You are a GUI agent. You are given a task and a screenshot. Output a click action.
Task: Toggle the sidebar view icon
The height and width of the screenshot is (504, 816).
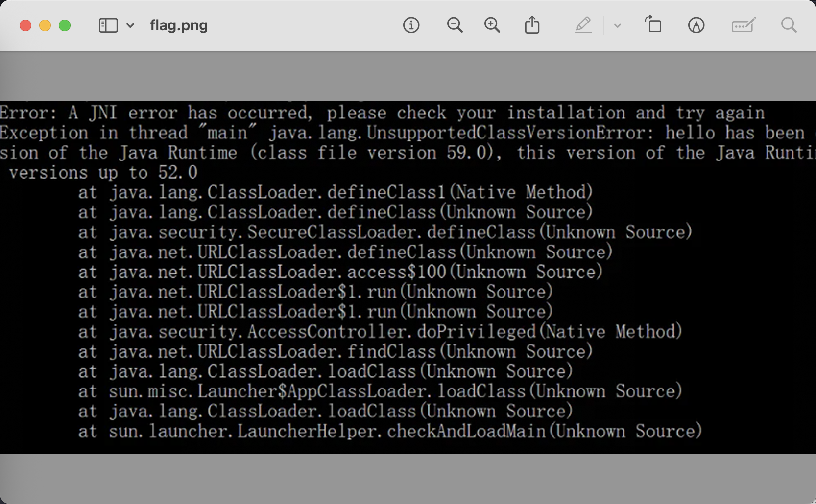pyautogui.click(x=108, y=25)
